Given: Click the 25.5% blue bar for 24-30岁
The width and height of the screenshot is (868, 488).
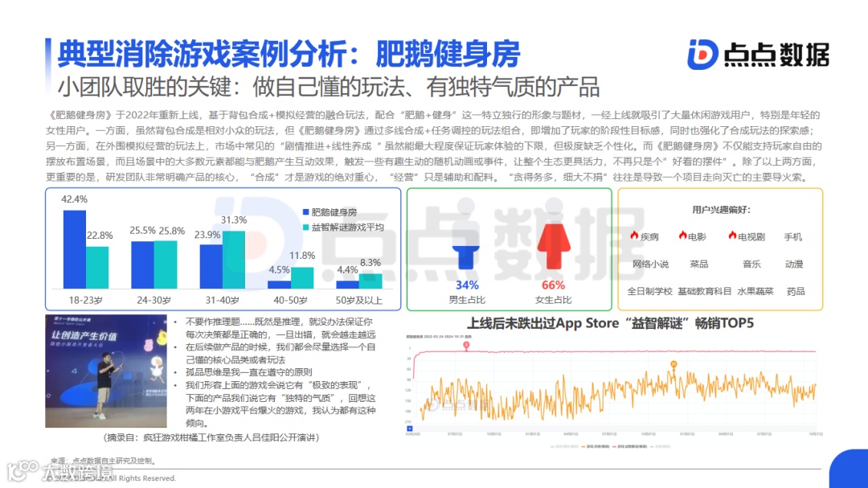Looking at the screenshot, I should coord(143,265).
